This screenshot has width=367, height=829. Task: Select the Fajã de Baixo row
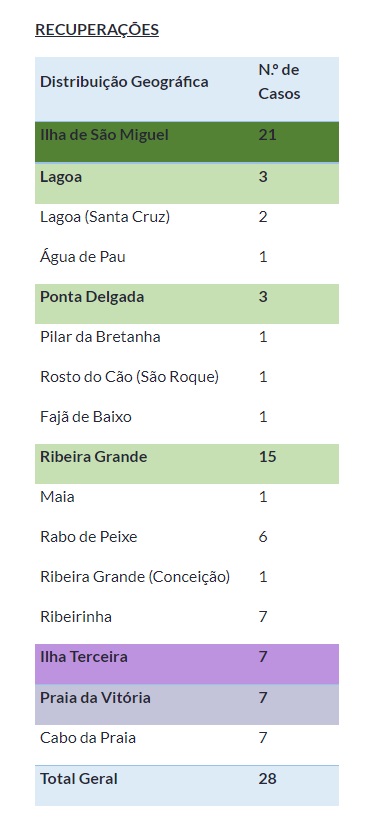pyautogui.click(x=187, y=417)
